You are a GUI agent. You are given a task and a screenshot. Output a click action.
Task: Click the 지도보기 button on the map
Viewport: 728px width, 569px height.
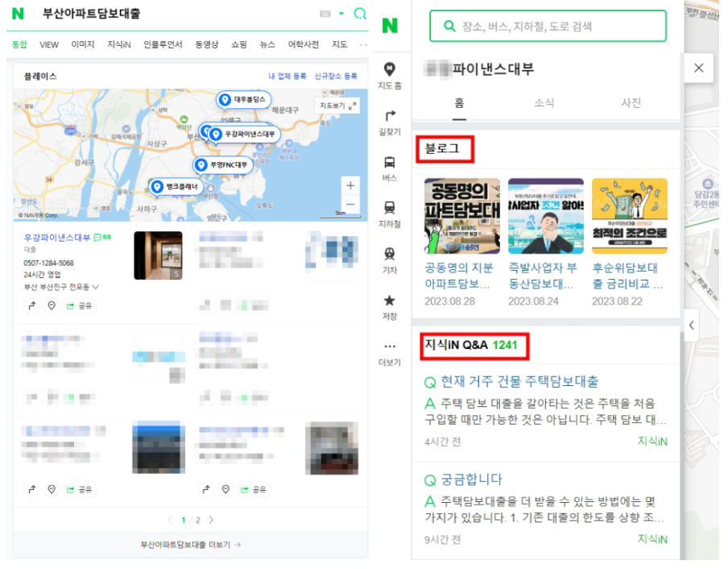pos(337,106)
